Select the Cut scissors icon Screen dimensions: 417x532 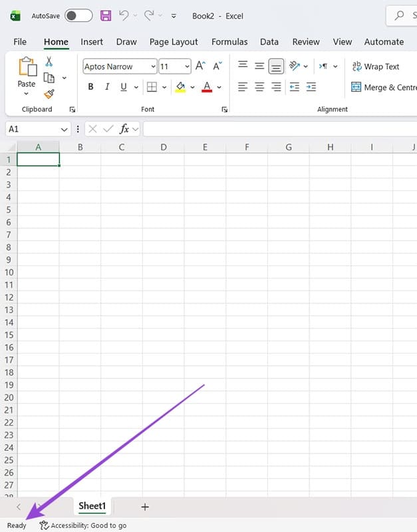point(49,62)
